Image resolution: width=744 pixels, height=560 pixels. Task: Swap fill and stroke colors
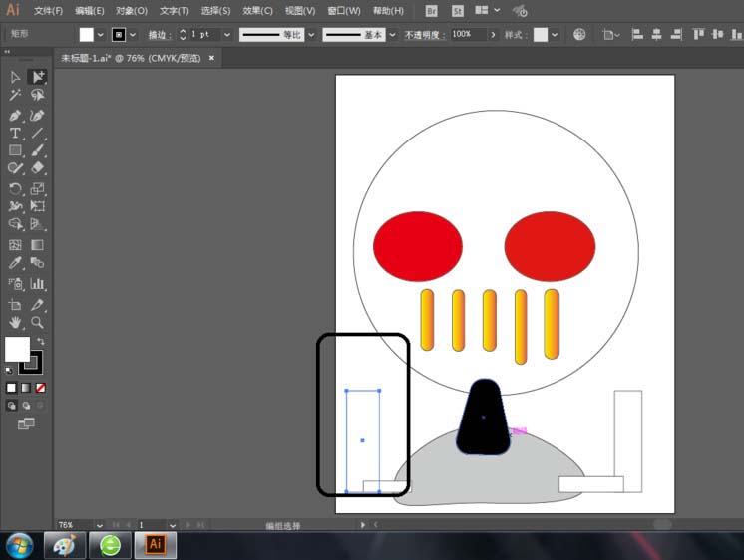(41, 341)
